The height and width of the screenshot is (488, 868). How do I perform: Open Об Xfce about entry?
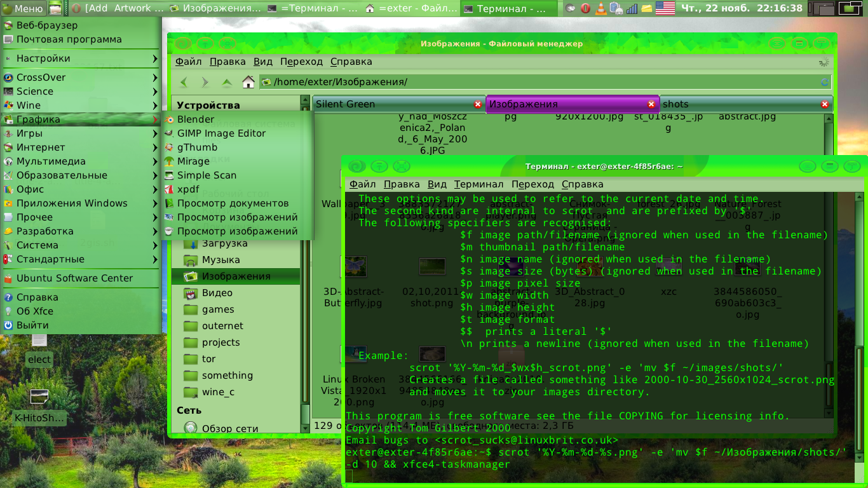81,311
